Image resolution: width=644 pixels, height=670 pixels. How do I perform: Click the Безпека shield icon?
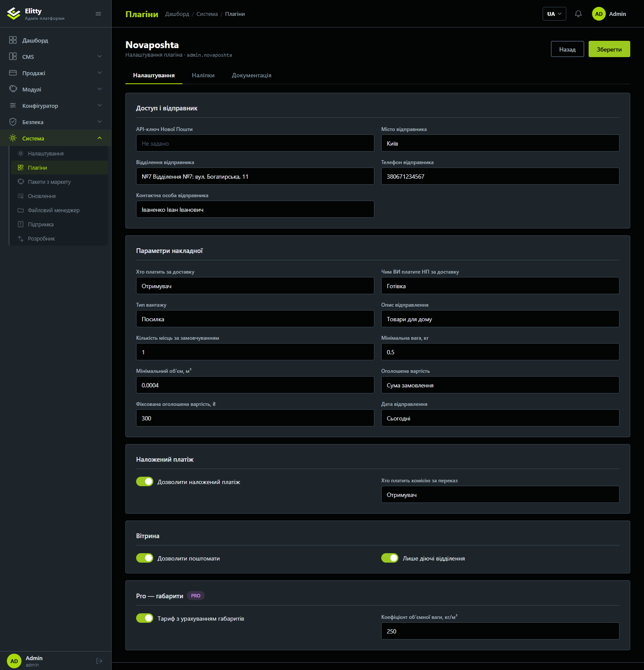tap(13, 122)
